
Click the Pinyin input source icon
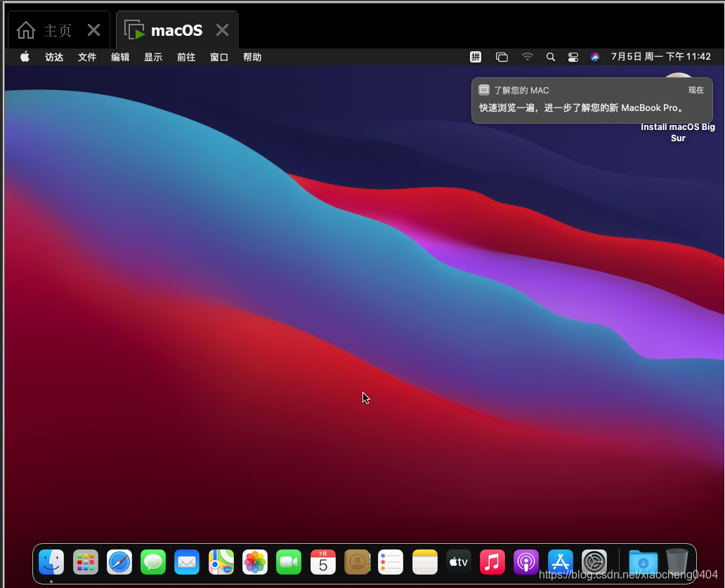click(x=476, y=57)
